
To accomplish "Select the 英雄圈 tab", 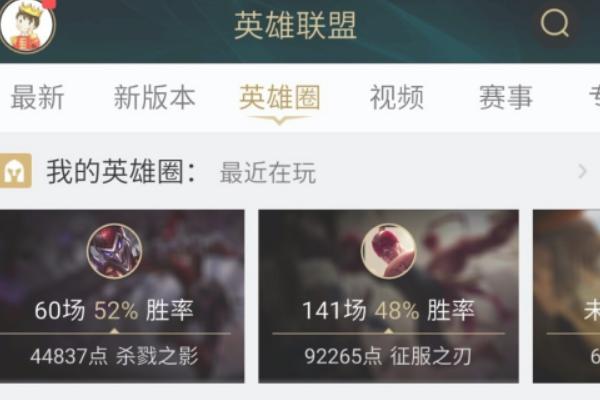I will (280, 98).
